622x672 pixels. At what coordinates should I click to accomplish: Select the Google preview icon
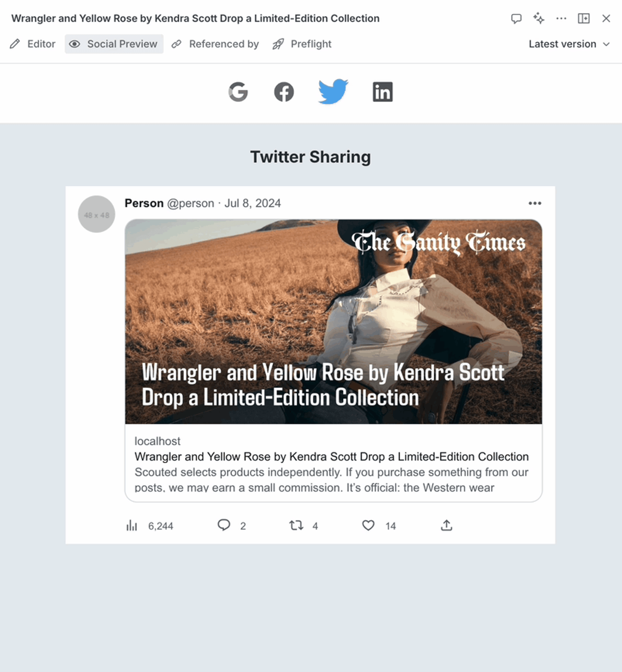pyautogui.click(x=238, y=92)
